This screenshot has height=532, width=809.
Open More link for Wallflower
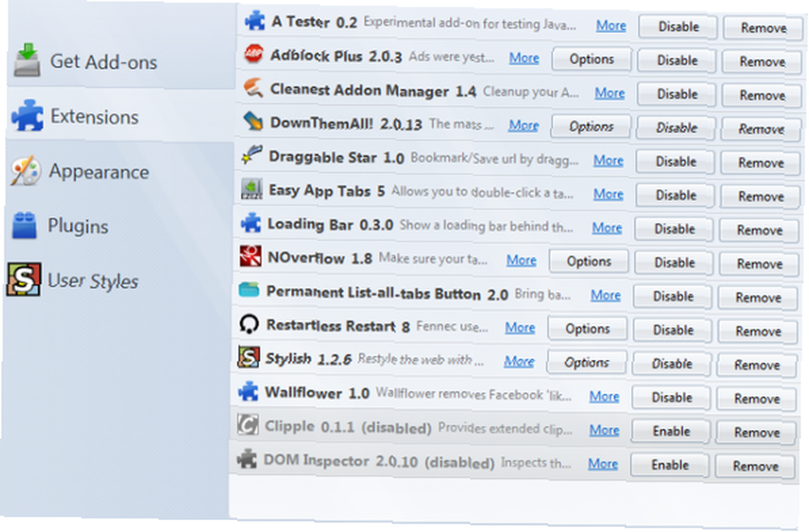[x=604, y=396]
